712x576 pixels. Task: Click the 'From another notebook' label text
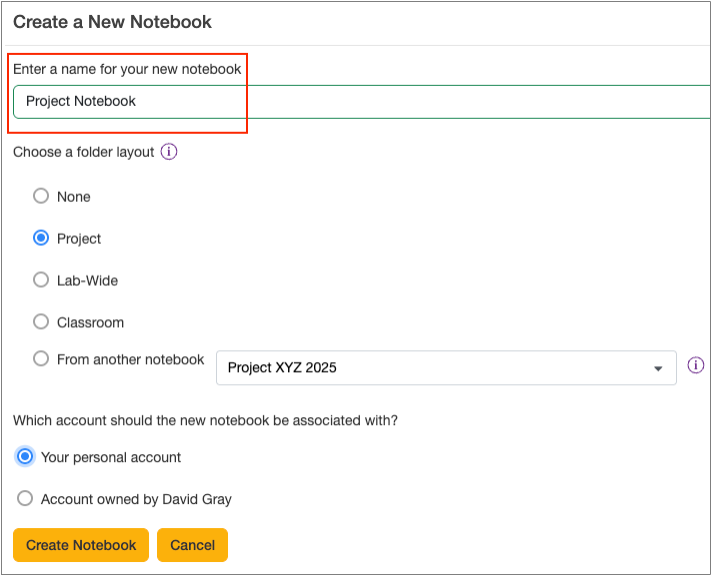pyautogui.click(x=130, y=359)
